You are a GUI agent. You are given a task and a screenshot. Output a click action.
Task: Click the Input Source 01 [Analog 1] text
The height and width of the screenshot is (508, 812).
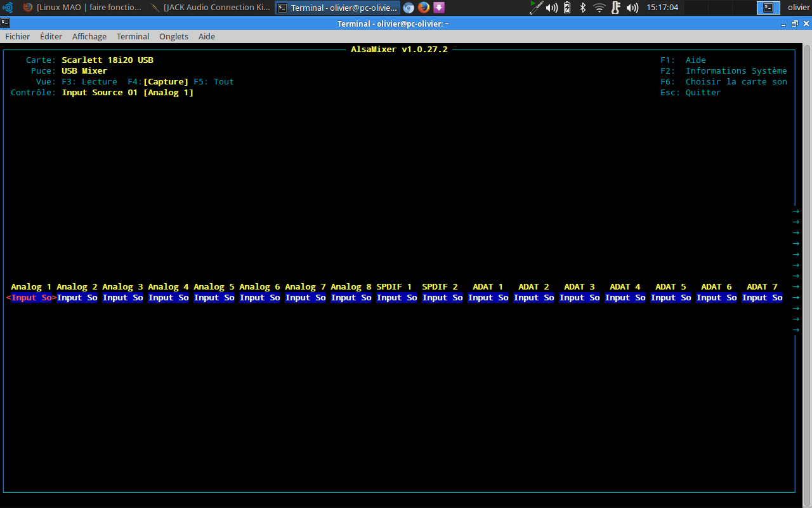(x=128, y=92)
